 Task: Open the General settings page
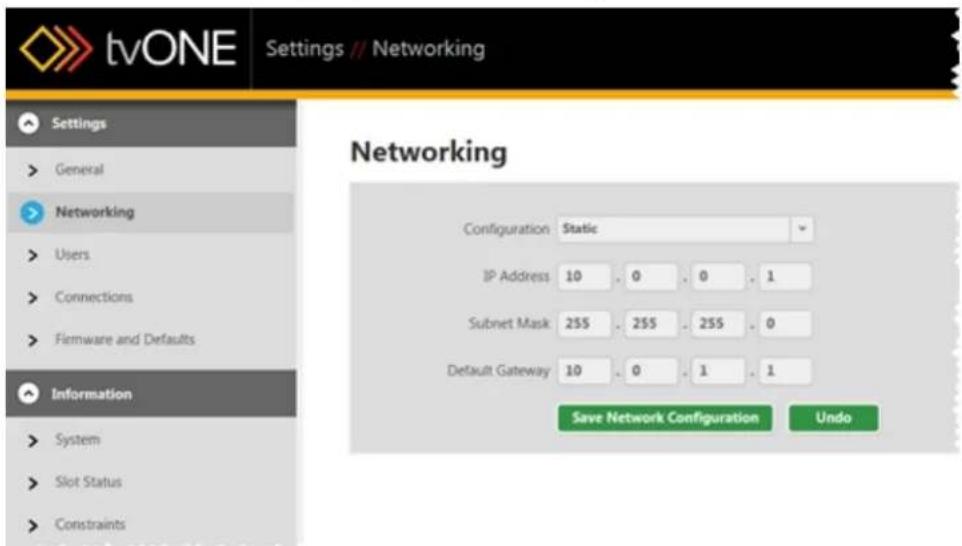tap(79, 169)
